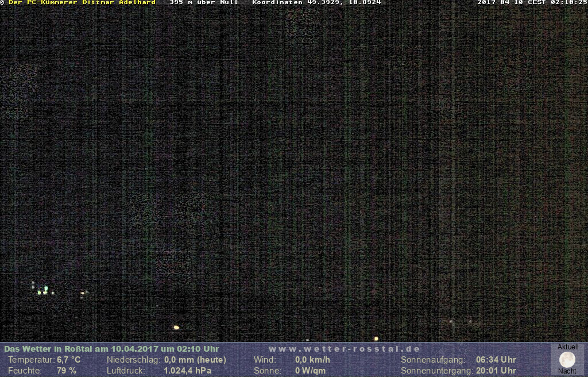The image size is (588, 377).
Task: Open the www.wetter-rosstal.de link
Action: point(345,349)
